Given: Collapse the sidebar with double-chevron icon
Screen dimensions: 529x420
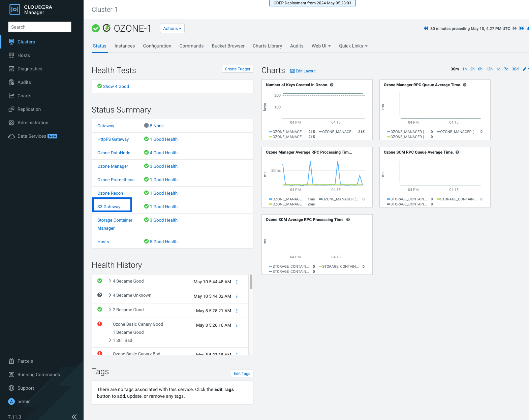Looking at the screenshot, I should tap(74, 417).
